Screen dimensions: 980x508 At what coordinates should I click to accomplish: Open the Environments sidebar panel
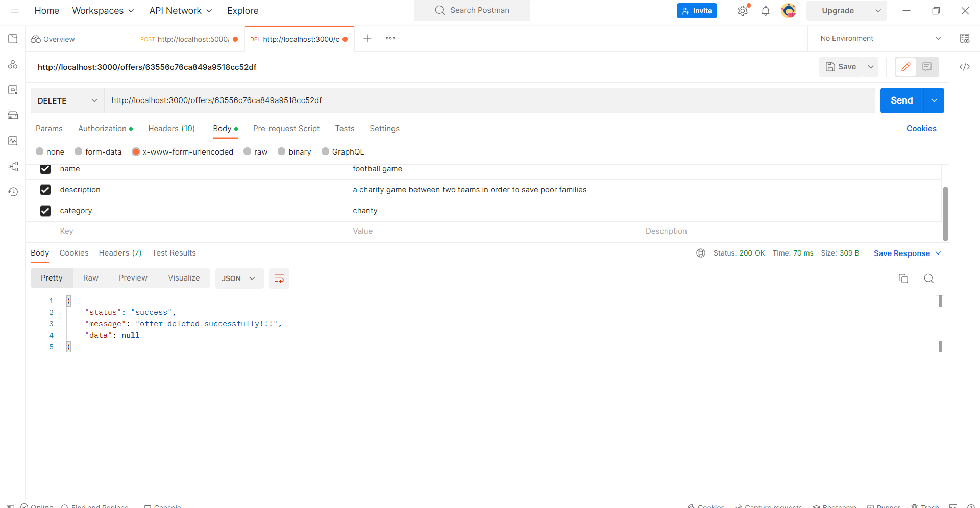pyautogui.click(x=13, y=90)
